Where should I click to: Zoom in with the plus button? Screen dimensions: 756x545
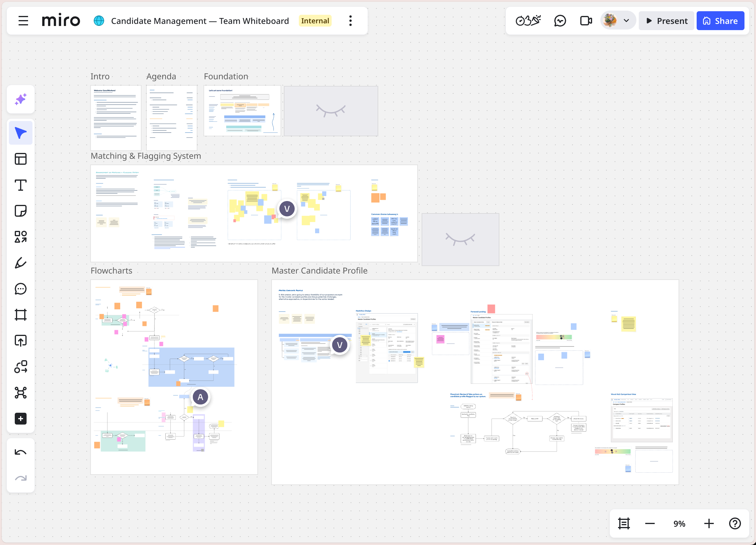[709, 524]
